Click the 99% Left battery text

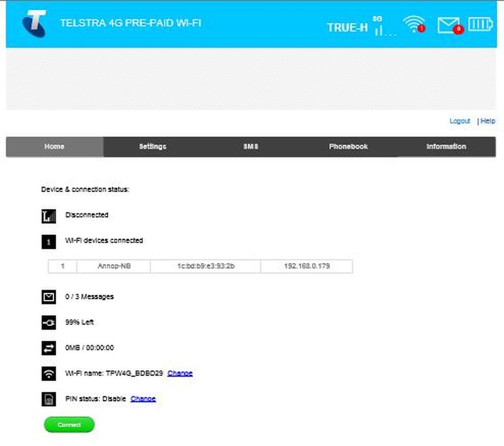tap(79, 323)
